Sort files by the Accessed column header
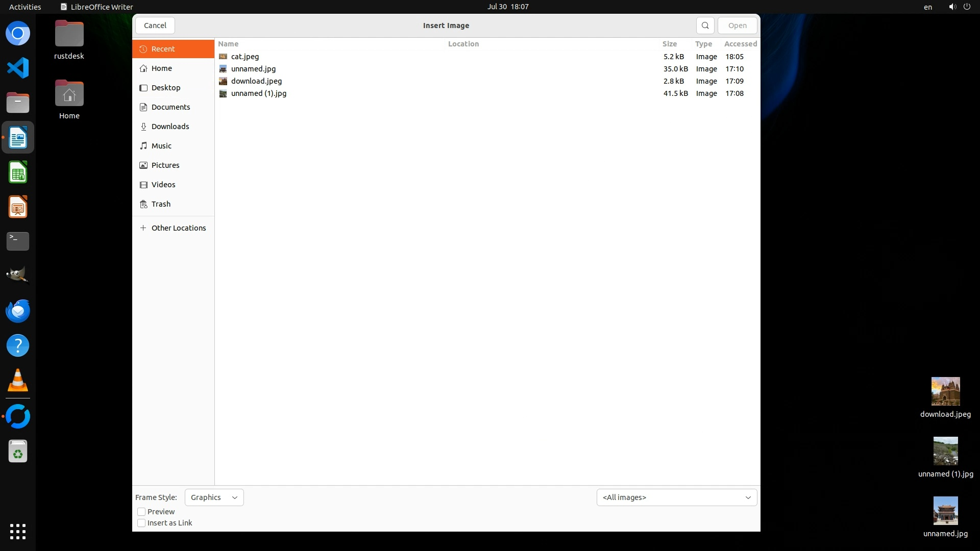The image size is (980, 551). pyautogui.click(x=740, y=44)
